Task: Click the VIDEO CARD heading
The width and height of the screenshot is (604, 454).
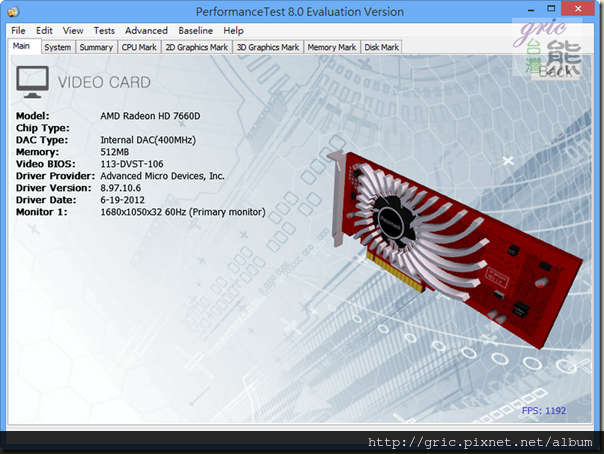Action: pos(104,82)
